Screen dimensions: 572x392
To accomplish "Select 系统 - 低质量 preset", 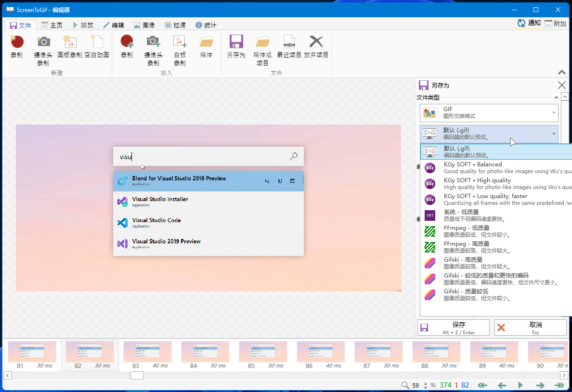I will [x=496, y=215].
